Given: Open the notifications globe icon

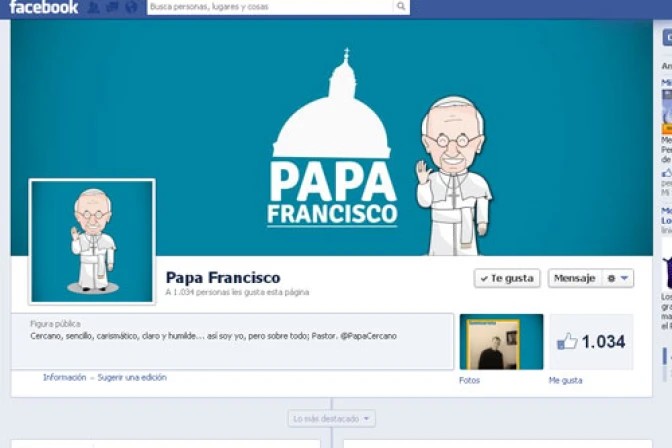Looking at the screenshot, I should pos(130,8).
